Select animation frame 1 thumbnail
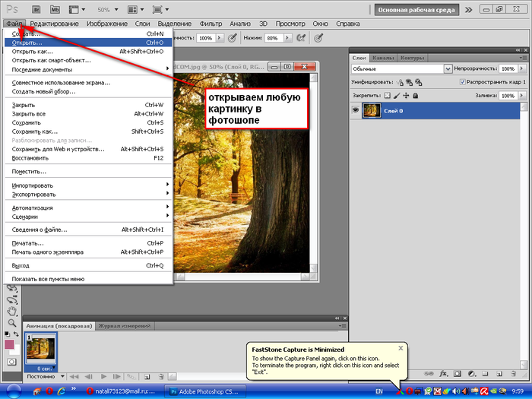 tap(41, 350)
